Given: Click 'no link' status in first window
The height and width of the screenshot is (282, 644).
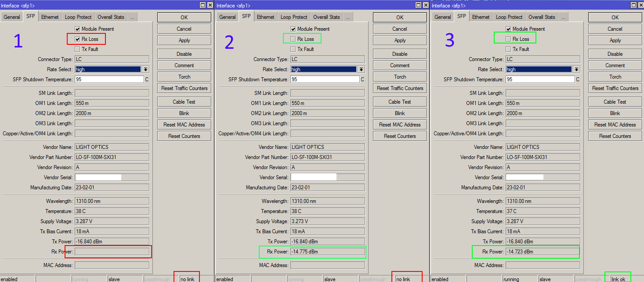Looking at the screenshot, I should click(187, 279).
